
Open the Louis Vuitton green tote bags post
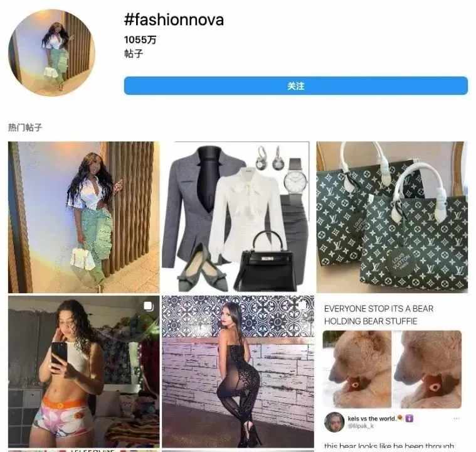coord(392,217)
